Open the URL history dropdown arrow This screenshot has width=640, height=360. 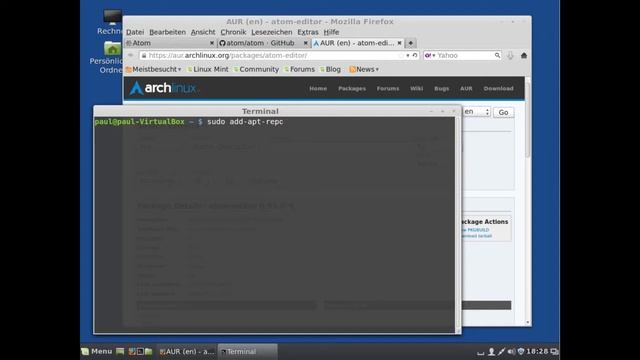click(407, 55)
